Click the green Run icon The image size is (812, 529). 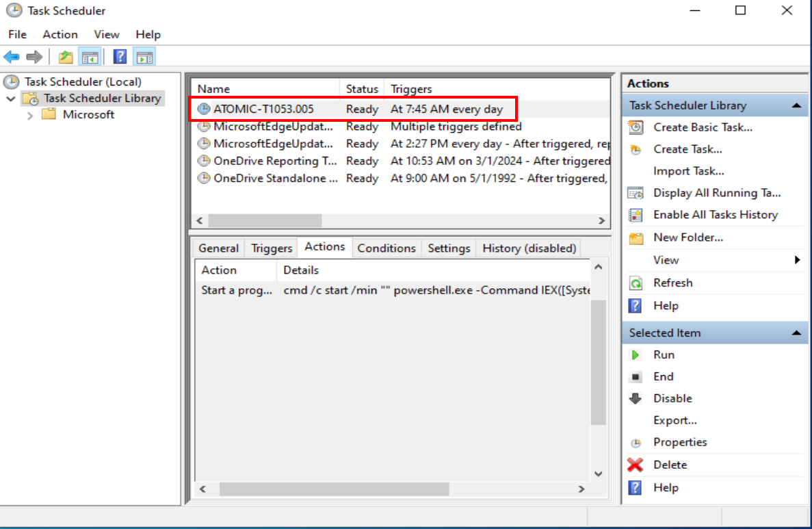pyautogui.click(x=636, y=354)
